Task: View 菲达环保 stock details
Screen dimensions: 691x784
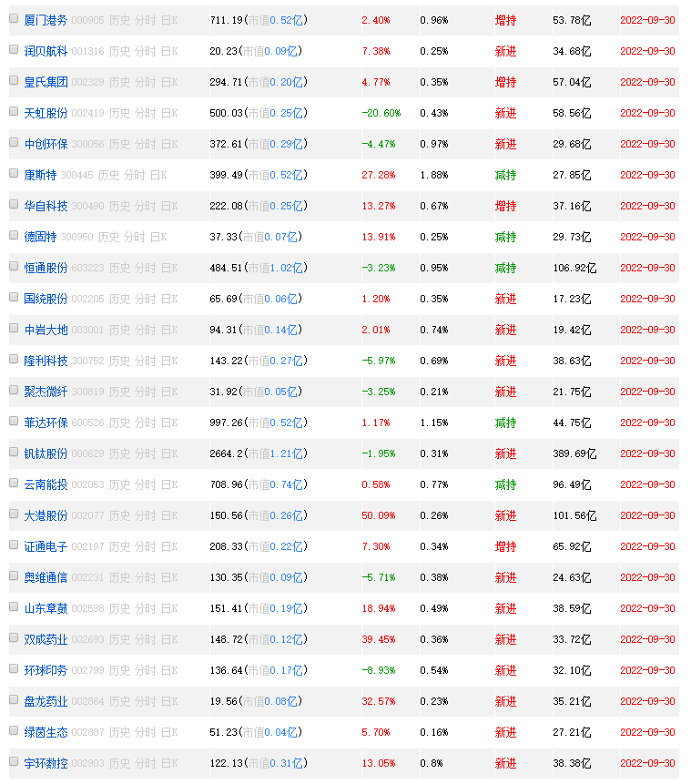Action: tap(46, 423)
